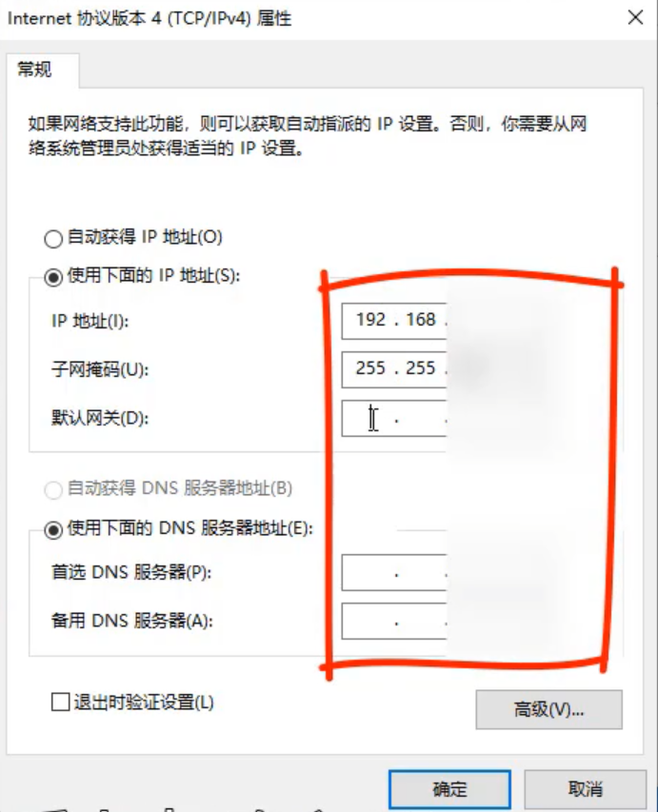Open 高级(V)... advanced settings
Image resolution: width=658 pixels, height=812 pixels.
[548, 709]
